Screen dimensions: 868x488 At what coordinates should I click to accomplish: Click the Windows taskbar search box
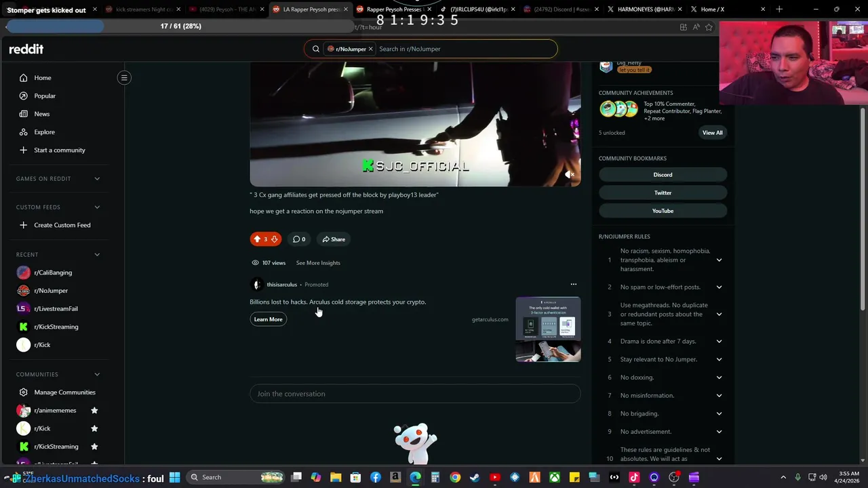[x=235, y=477]
